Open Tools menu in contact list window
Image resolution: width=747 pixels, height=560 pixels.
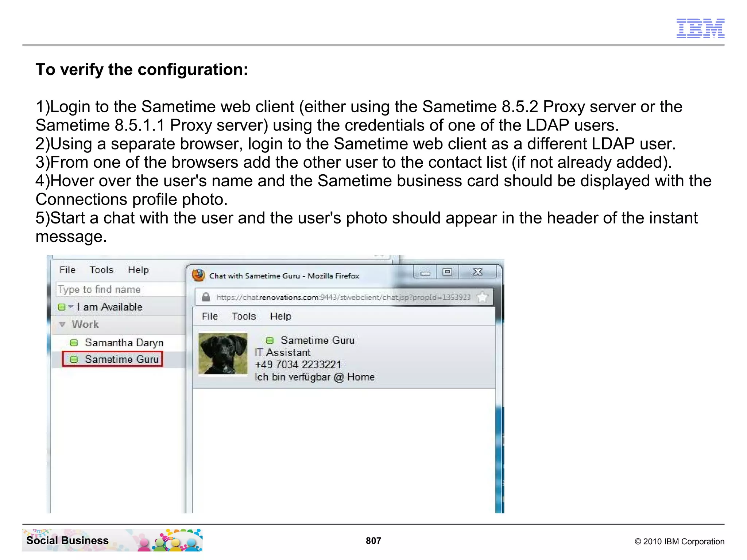101,270
